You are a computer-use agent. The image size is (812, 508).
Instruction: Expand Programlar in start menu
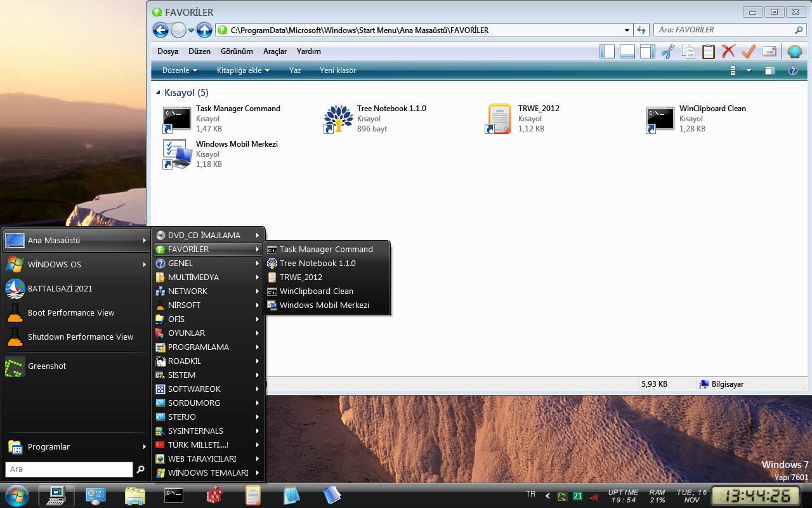coord(76,447)
